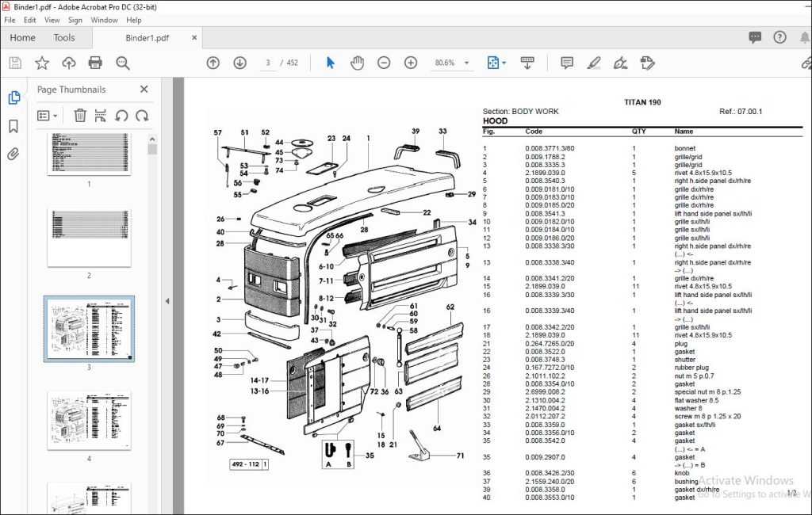Click the part code '0.264.7265.0/20'
Screen dimensions: 812x515
(x=550, y=343)
